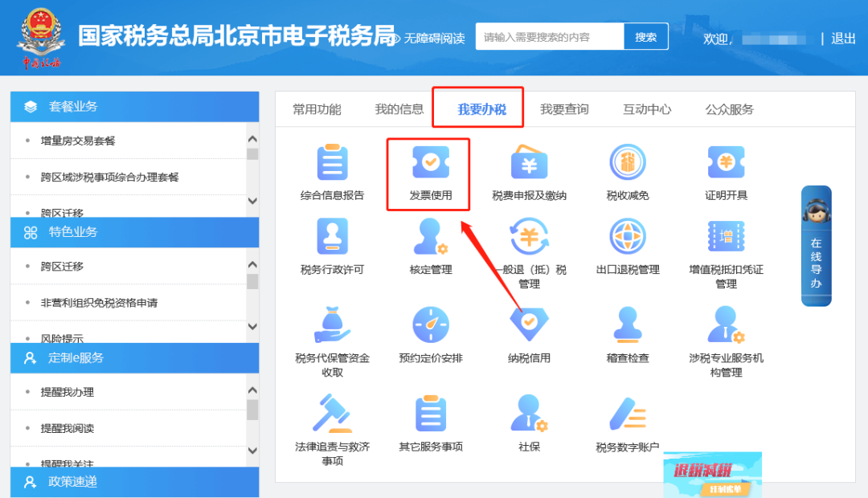
Task: Click up arrow in 特色业务 scrollbar
Action: pos(252,264)
